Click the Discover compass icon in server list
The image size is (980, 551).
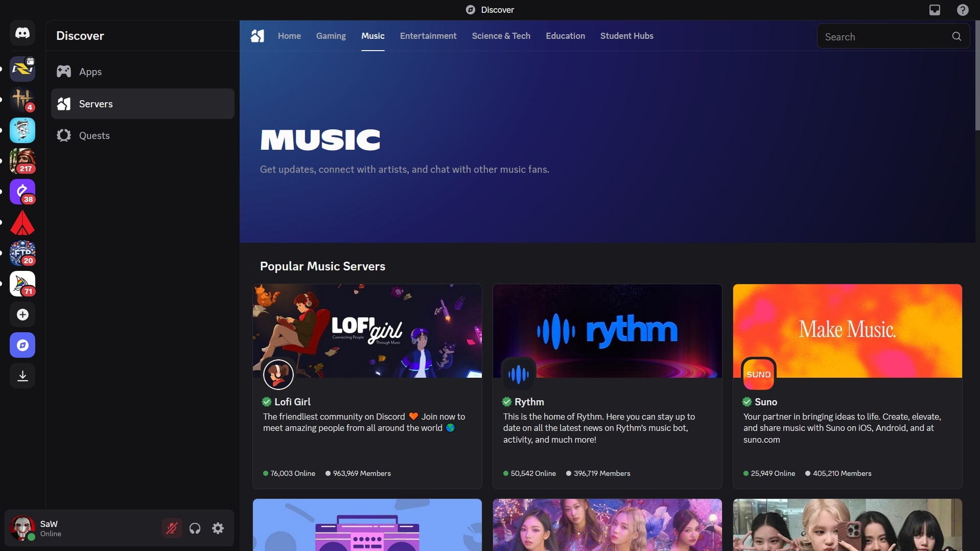[22, 345]
